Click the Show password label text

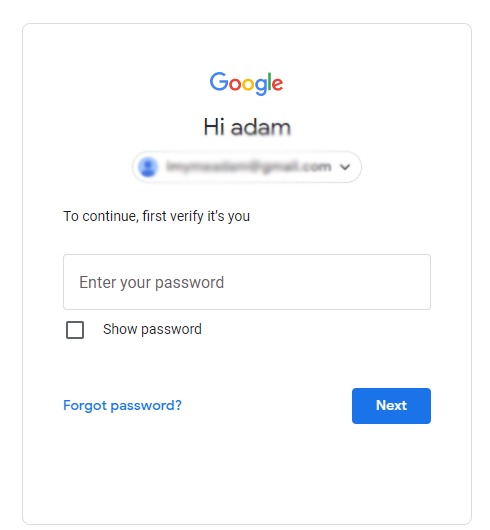152,329
